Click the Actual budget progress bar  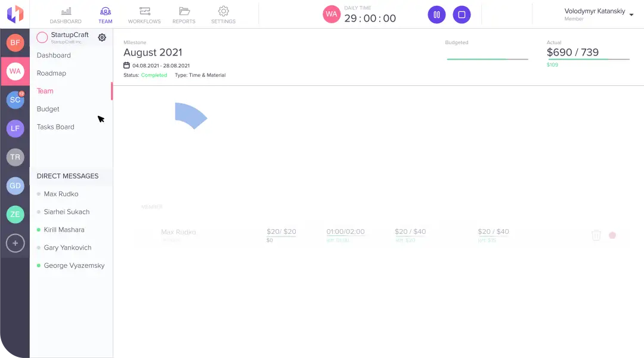[x=588, y=59]
